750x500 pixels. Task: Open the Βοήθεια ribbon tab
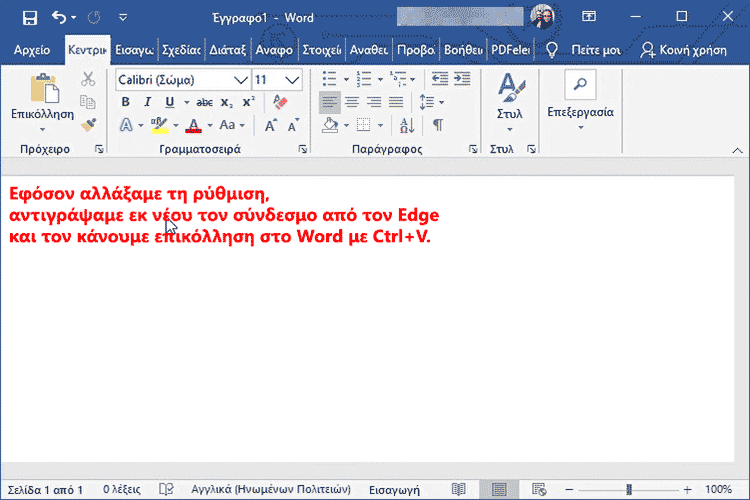[x=463, y=50]
